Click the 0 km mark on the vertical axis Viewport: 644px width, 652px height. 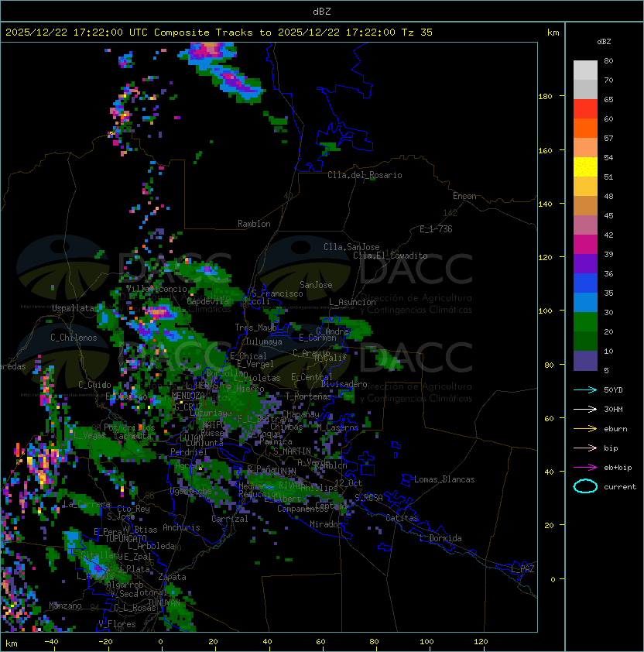(553, 580)
